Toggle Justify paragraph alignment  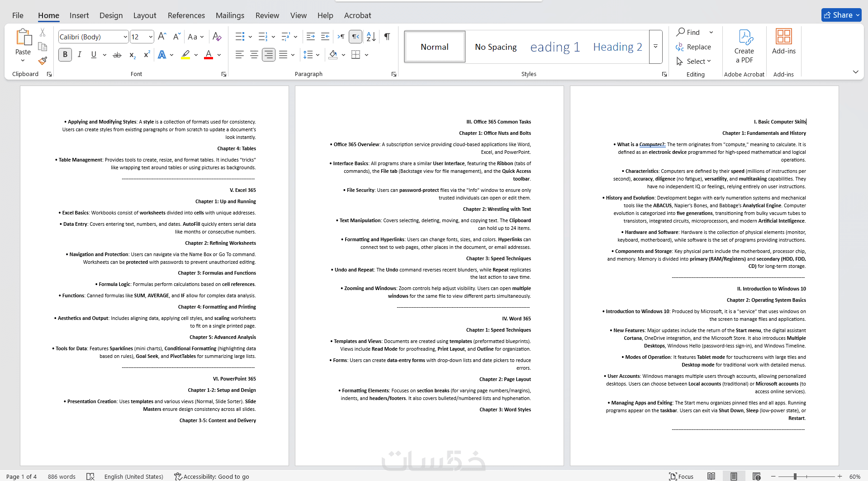point(283,55)
